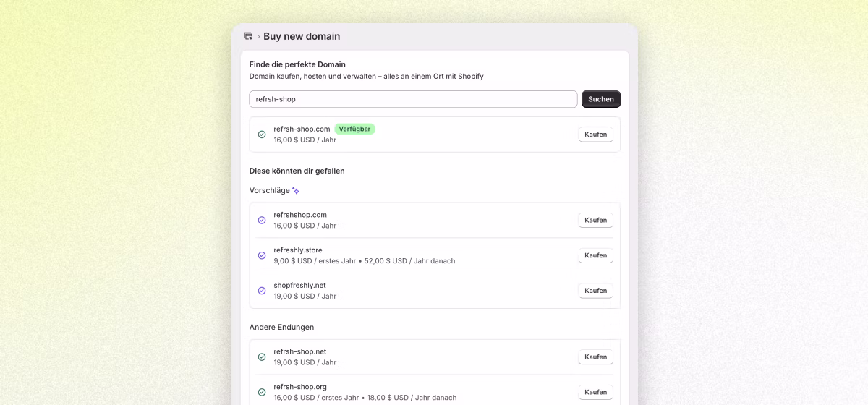This screenshot has width=868, height=405.
Task: Click the shopfreshly.net domain name
Action: (x=300, y=285)
